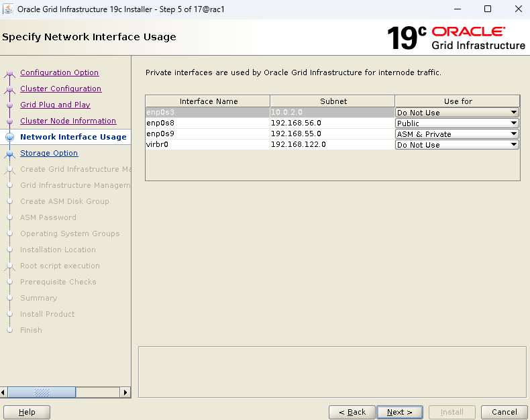Click the Configuration Option step bullet icon

click(10, 73)
